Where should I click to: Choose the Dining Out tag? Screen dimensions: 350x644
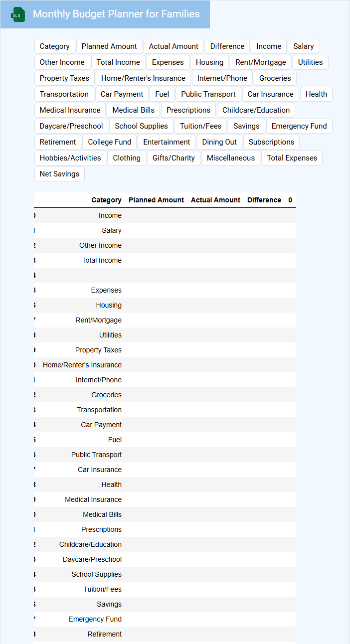click(219, 142)
